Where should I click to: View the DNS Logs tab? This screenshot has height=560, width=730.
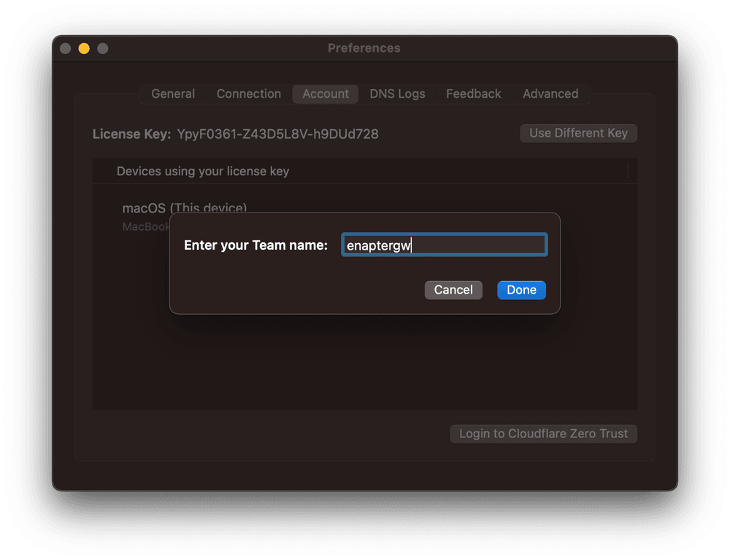click(397, 93)
